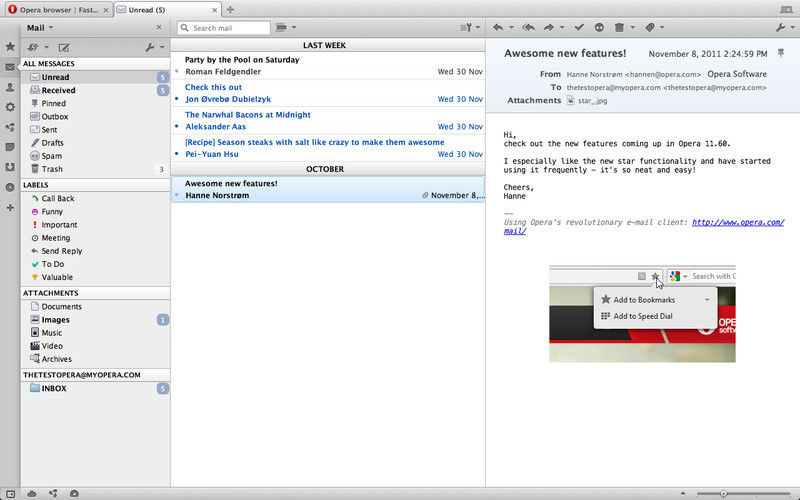Toggle read dot for Check this out

(177, 99)
